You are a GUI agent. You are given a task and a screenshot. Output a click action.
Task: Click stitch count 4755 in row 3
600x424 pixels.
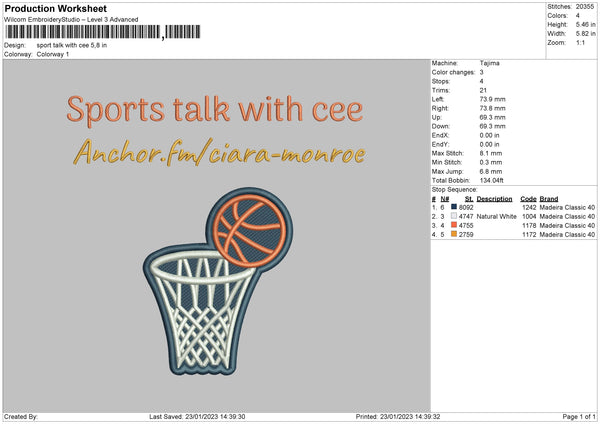pos(466,226)
